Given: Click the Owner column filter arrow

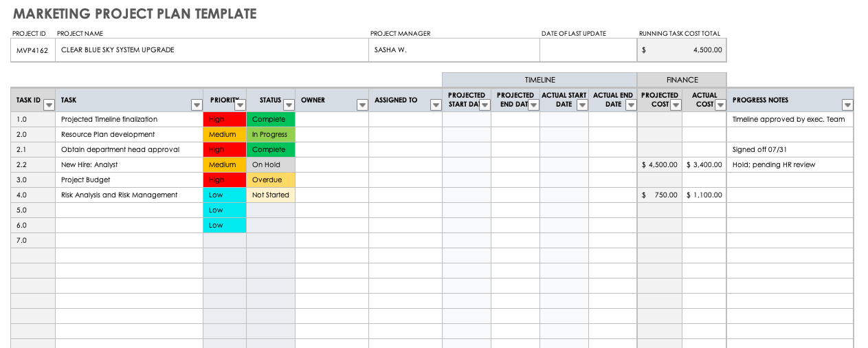Looking at the screenshot, I should point(362,105).
